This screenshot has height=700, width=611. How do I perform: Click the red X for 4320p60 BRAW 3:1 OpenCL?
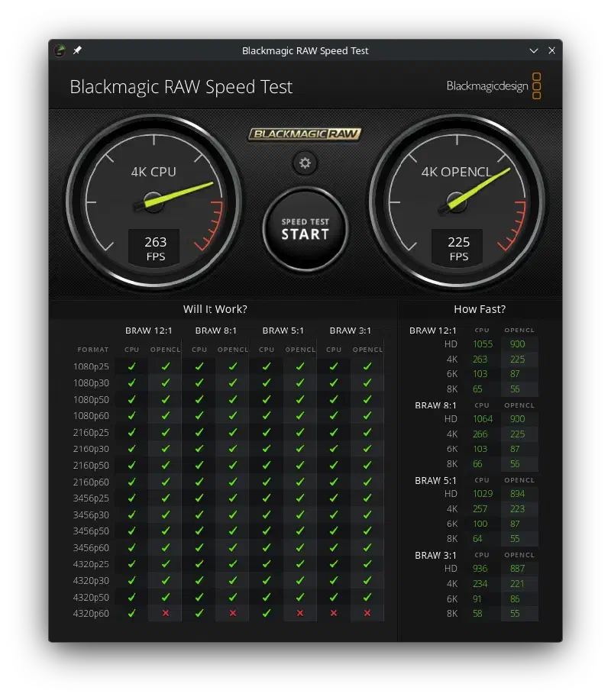(x=367, y=614)
